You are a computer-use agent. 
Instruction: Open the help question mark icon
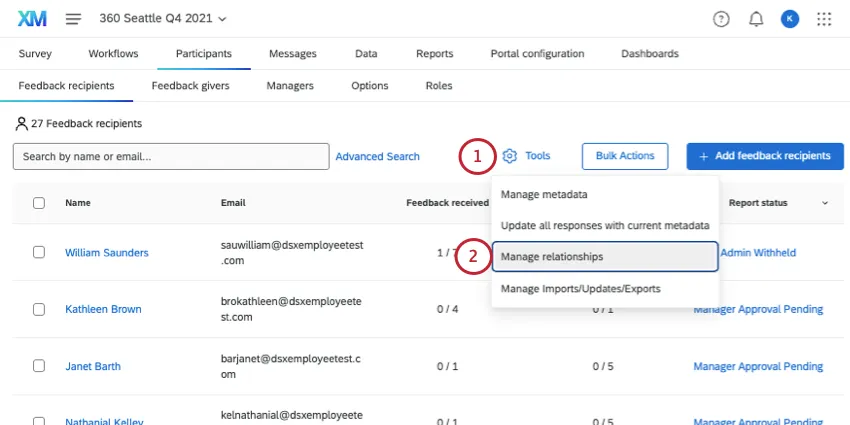[721, 20]
